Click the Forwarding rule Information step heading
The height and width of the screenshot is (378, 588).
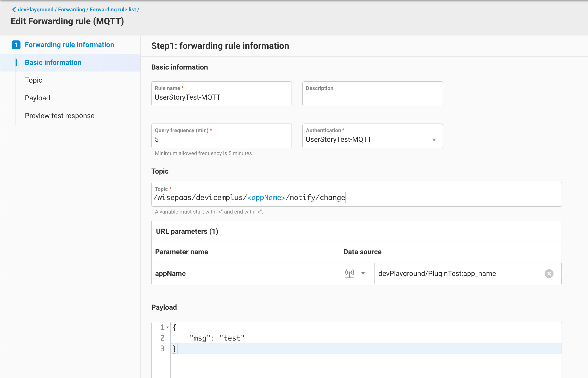(x=69, y=45)
